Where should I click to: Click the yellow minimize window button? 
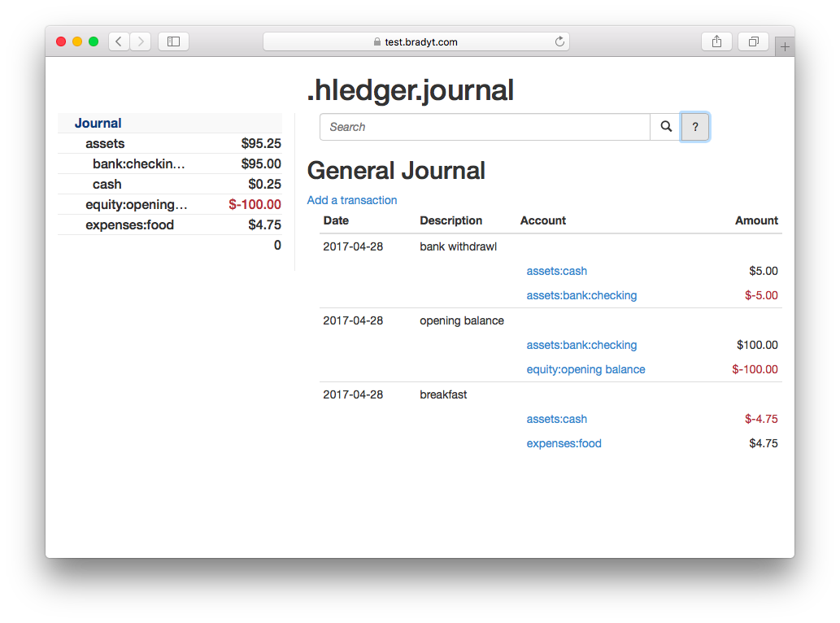pyautogui.click(x=77, y=41)
